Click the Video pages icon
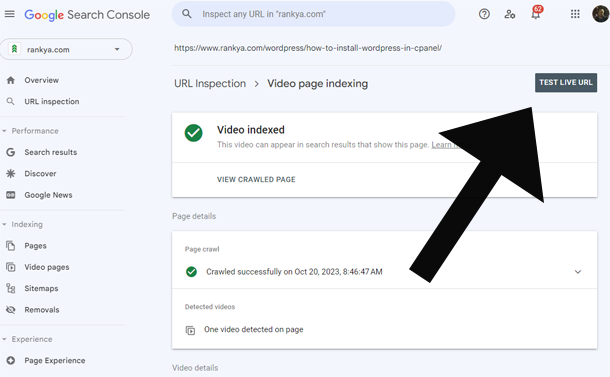 click(11, 267)
